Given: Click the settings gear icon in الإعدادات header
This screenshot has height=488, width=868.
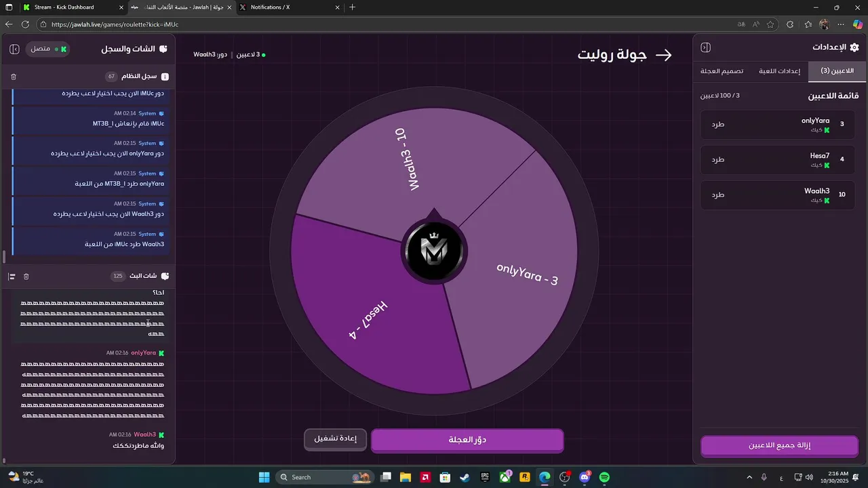Looking at the screenshot, I should [x=854, y=47].
